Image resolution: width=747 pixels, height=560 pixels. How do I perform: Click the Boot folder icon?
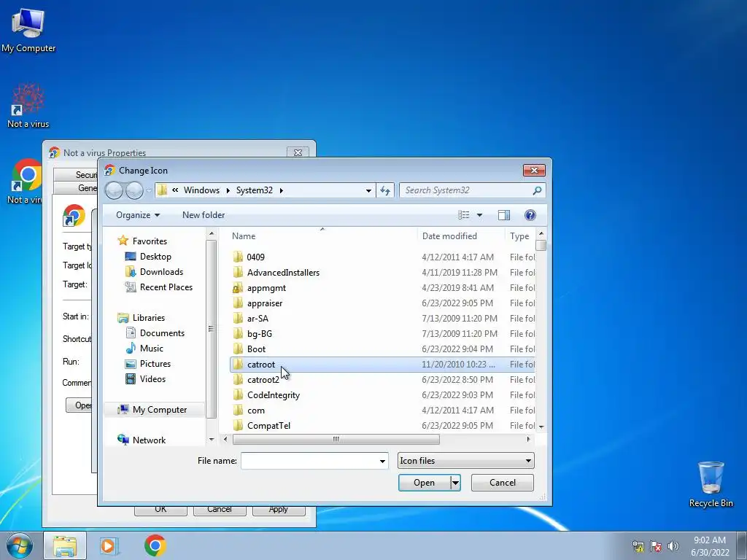[x=239, y=349]
